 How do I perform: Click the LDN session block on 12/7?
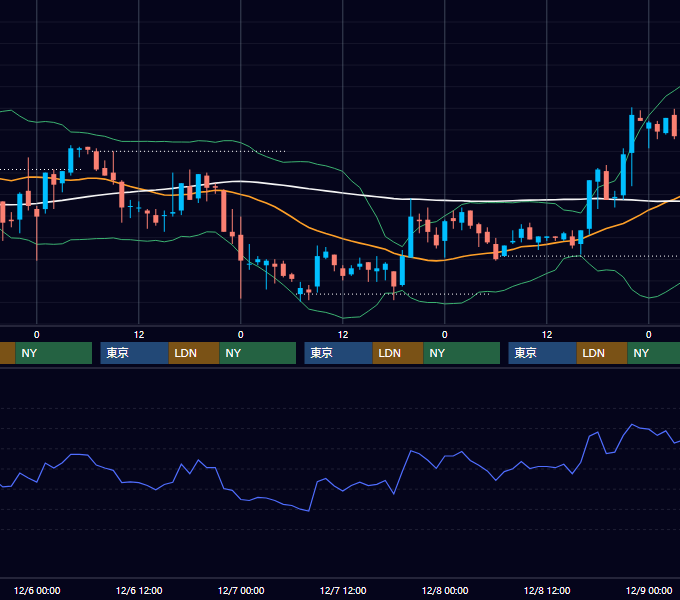[x=398, y=353]
